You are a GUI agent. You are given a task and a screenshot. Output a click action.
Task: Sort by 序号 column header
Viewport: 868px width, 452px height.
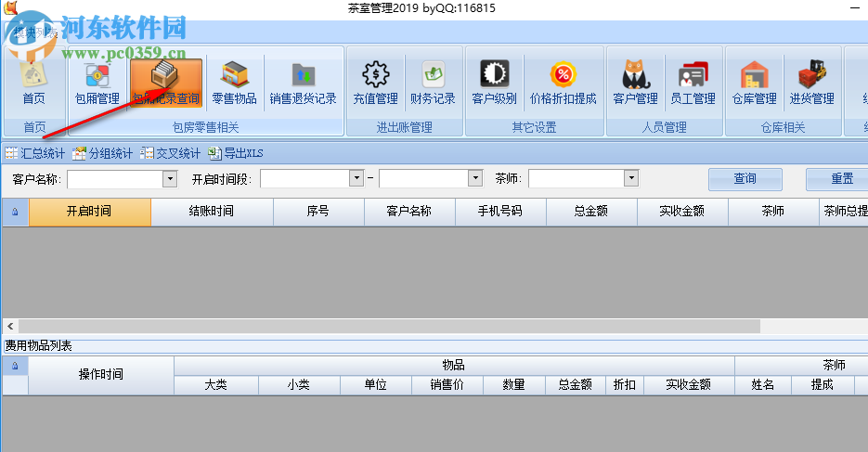pos(318,212)
